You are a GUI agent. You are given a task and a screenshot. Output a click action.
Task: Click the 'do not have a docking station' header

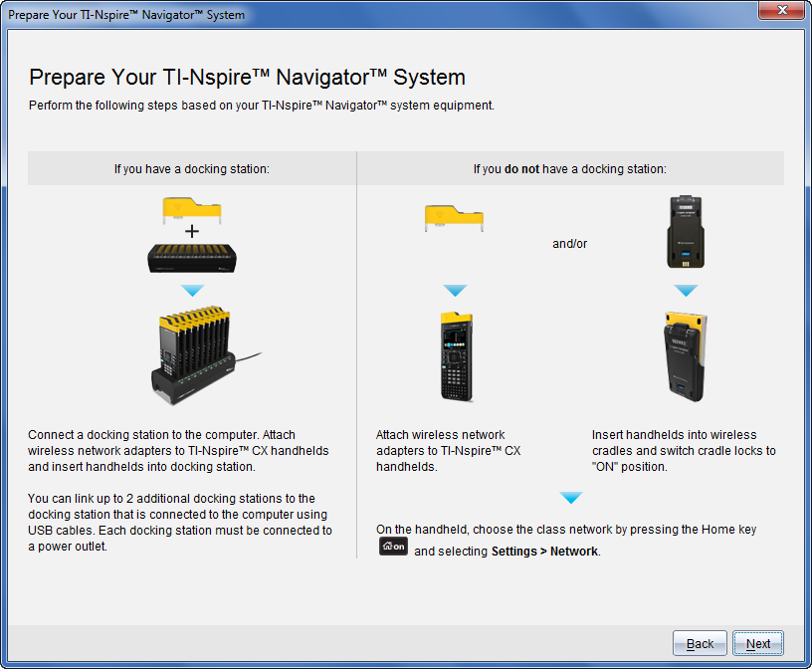(x=569, y=169)
